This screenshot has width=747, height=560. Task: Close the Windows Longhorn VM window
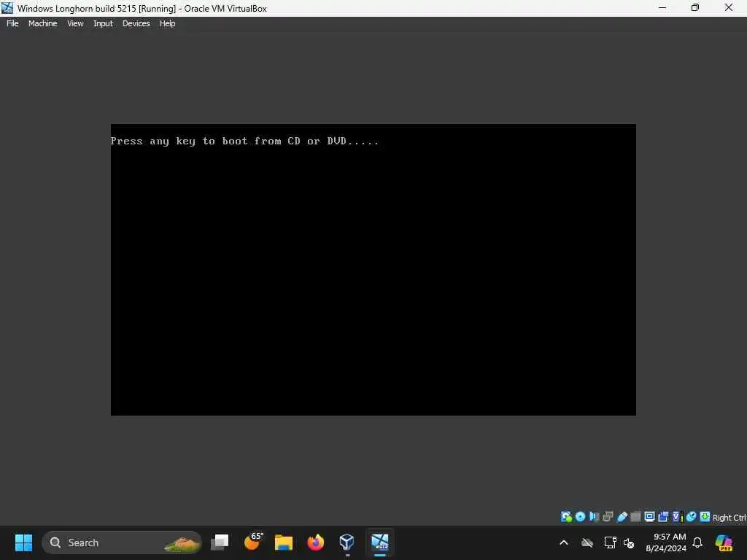729,8
